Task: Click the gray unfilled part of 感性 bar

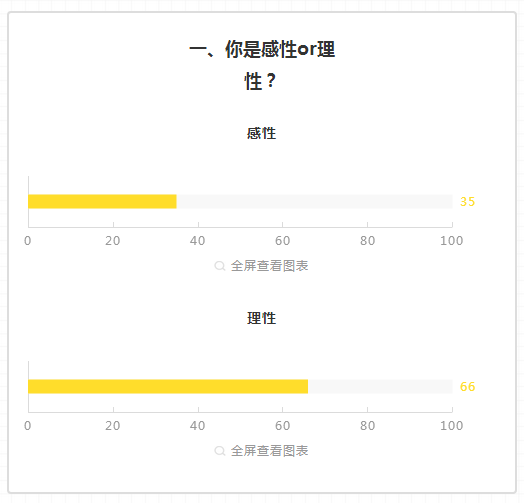Action: [314, 202]
